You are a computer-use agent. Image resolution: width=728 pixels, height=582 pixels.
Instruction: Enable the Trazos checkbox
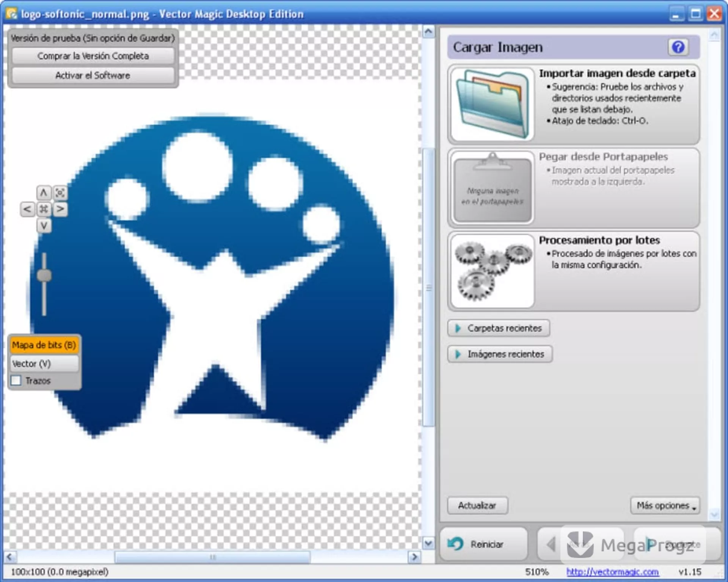[16, 380]
